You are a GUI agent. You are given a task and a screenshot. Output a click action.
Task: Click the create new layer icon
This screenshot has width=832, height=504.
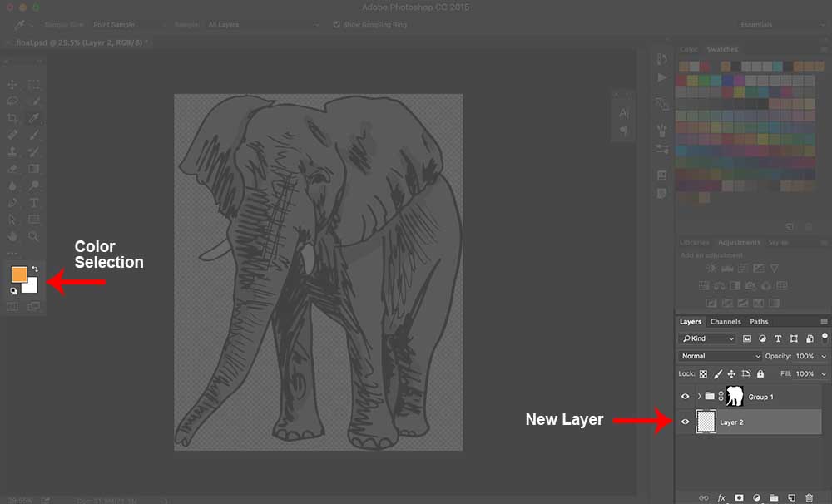(x=791, y=497)
